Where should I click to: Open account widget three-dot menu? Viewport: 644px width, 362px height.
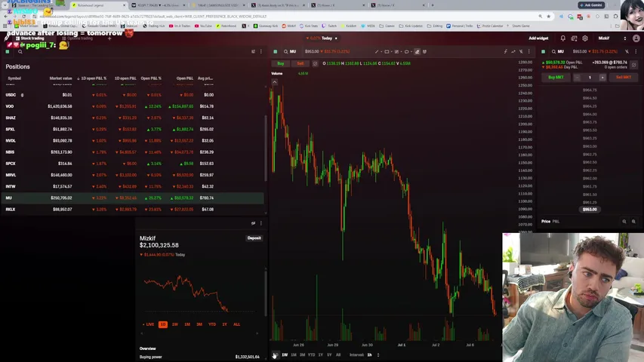pos(260,223)
